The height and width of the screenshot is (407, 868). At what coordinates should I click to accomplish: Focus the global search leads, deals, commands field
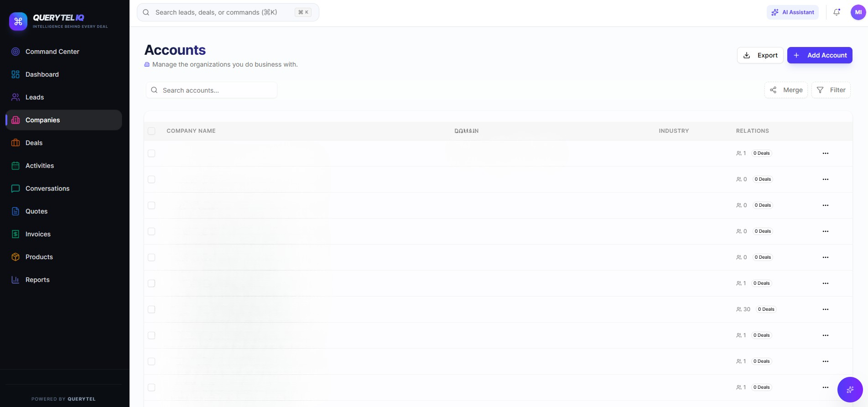coord(228,12)
